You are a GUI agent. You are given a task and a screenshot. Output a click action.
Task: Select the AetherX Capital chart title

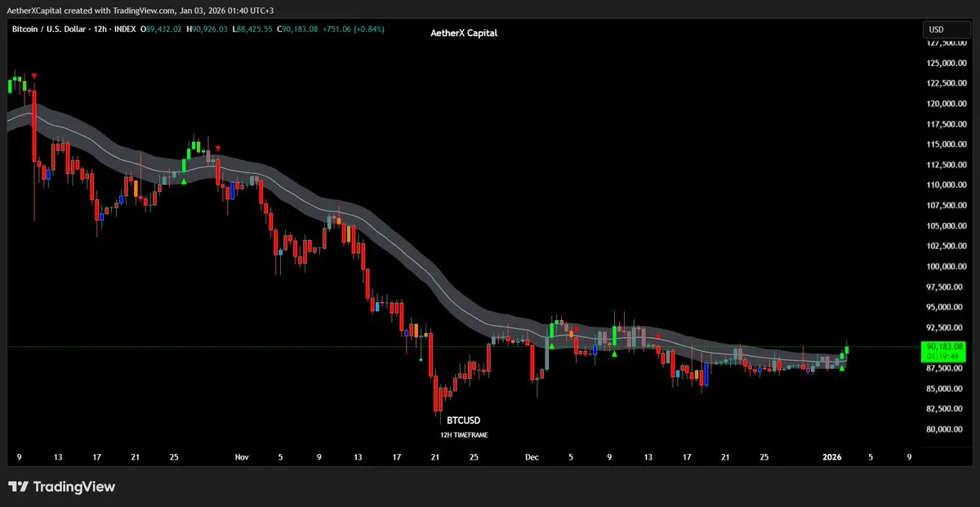[x=464, y=33]
